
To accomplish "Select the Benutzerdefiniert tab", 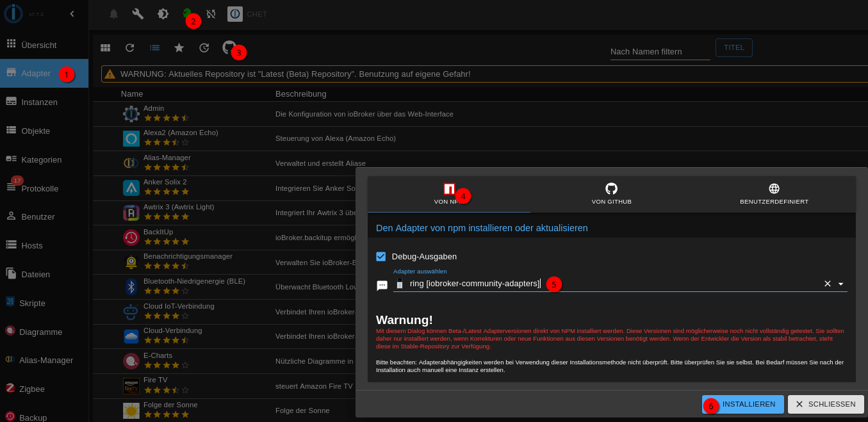I will coord(774,194).
